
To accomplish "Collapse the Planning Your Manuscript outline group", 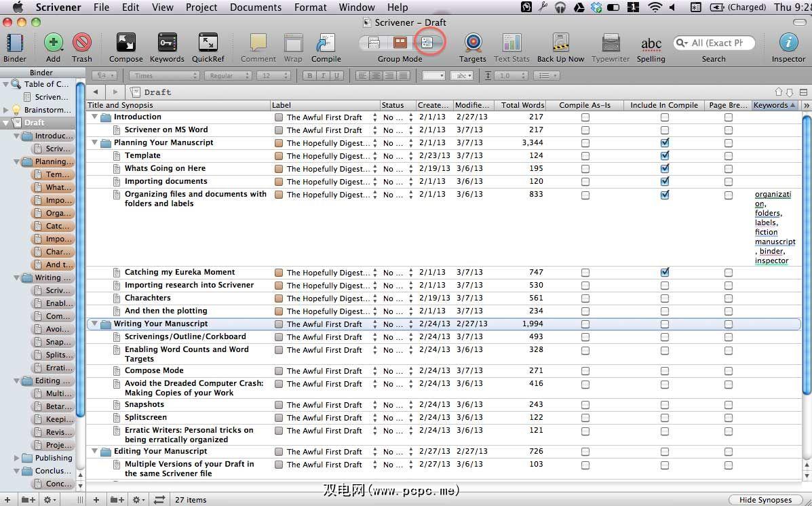I will coord(95,143).
